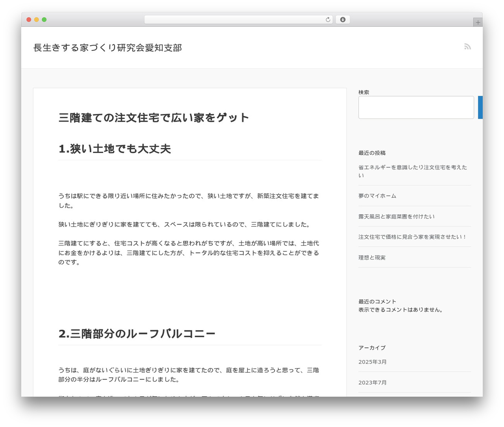Select paragraph starting うちは、庭がないぐらいに
The width and height of the screenshot is (504, 427).
coord(189,375)
